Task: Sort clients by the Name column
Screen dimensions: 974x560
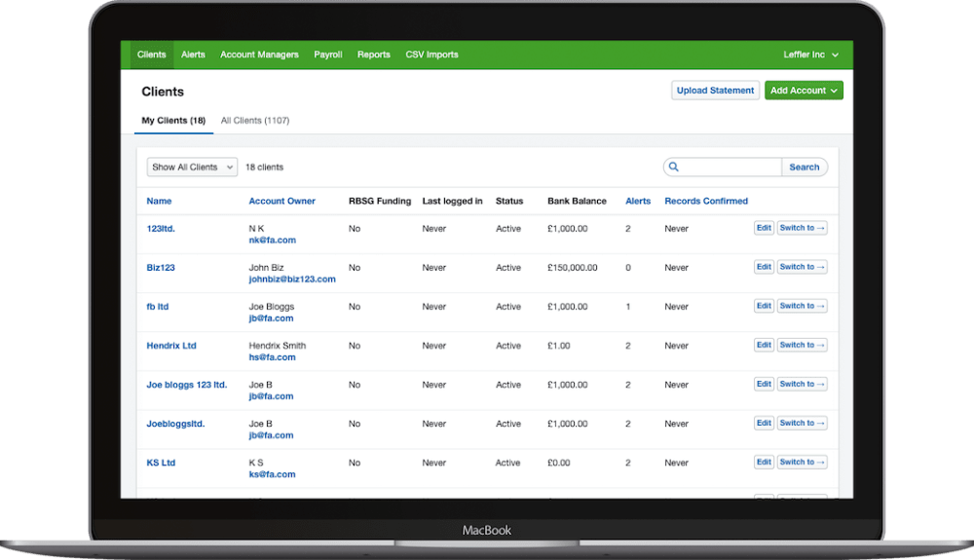Action: (159, 202)
